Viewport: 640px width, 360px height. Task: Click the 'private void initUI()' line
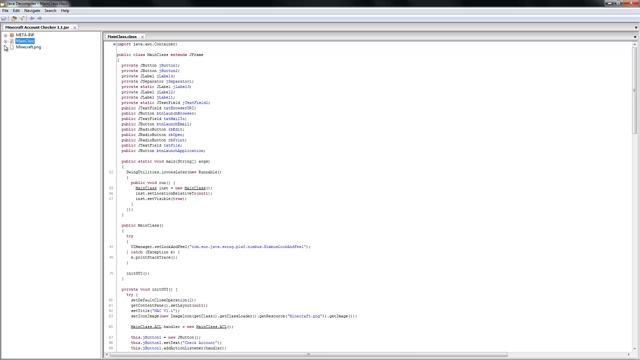point(149,289)
